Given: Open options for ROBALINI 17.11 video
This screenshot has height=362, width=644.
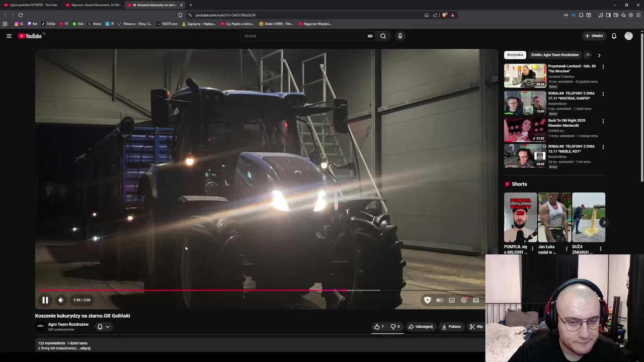Looking at the screenshot, I should tap(603, 94).
